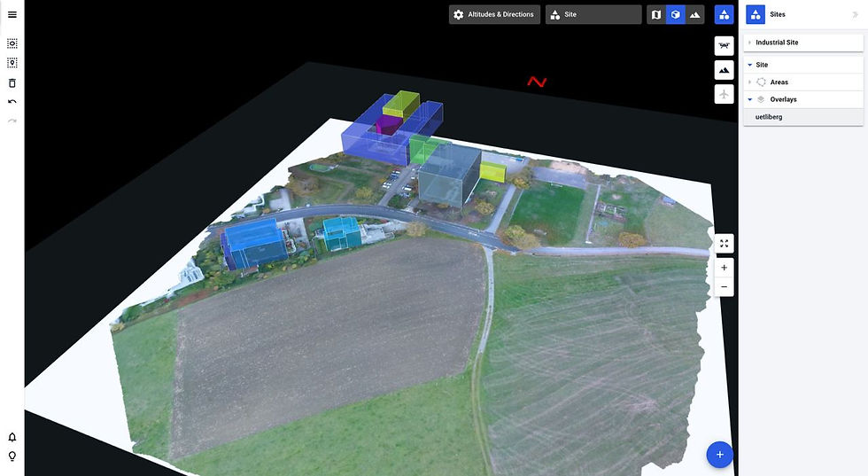Click the blue round add button

pos(719,455)
